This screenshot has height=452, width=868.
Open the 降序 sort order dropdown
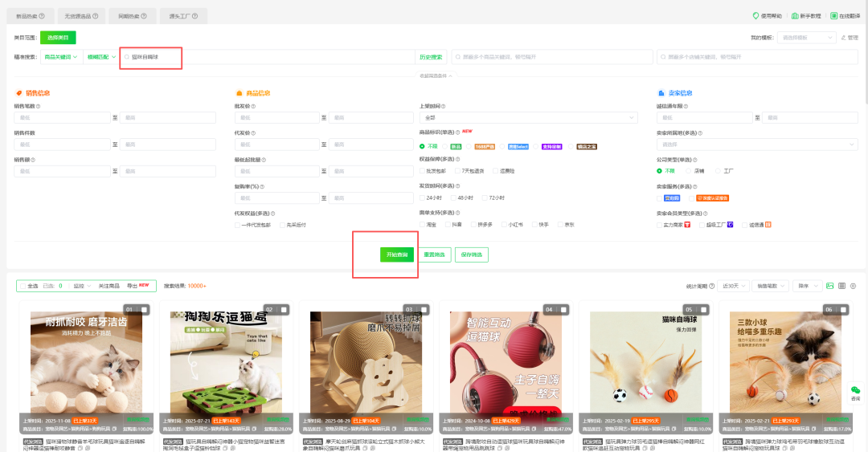tap(807, 286)
